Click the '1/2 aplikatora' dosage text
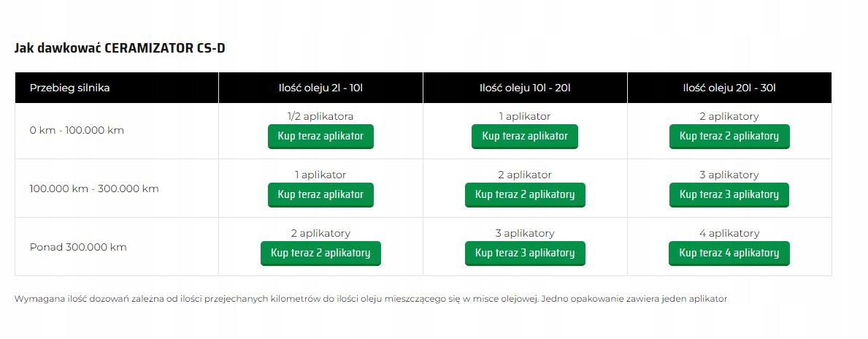This screenshot has width=868, height=339. [x=320, y=116]
